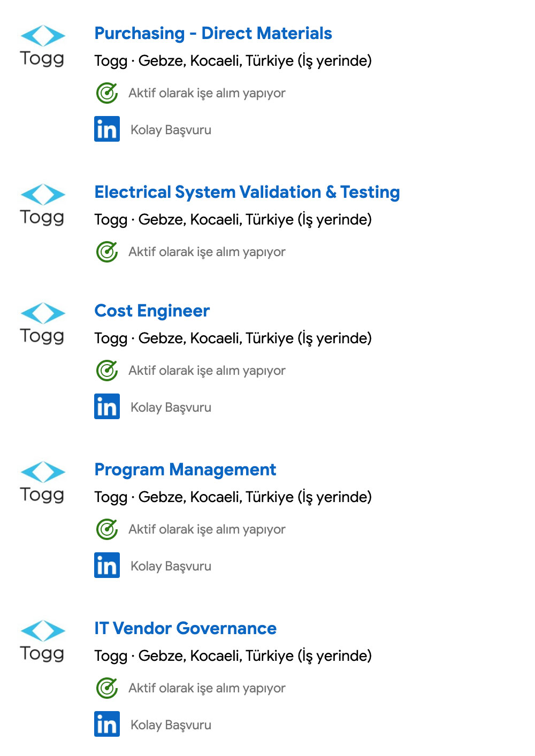Viewport: 535px width, 756px height.
Task: Click Togg logo beside Electrical System Validation
Action: (42, 205)
